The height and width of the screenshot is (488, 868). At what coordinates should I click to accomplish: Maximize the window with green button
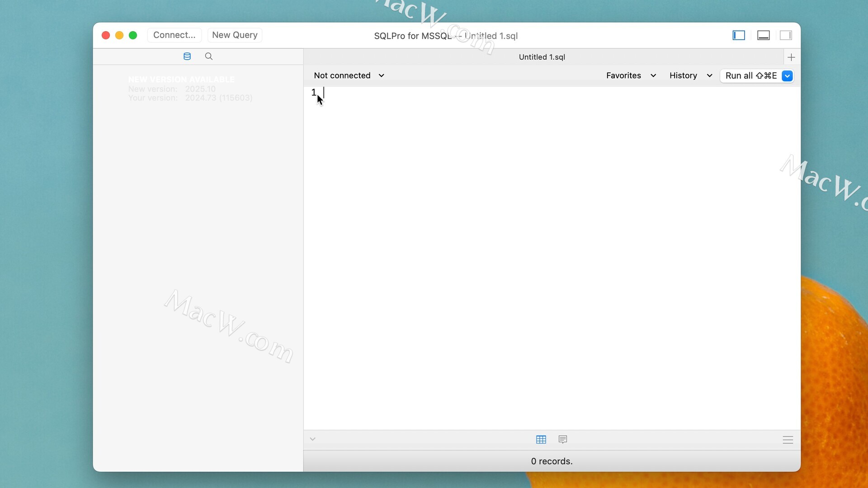point(133,35)
